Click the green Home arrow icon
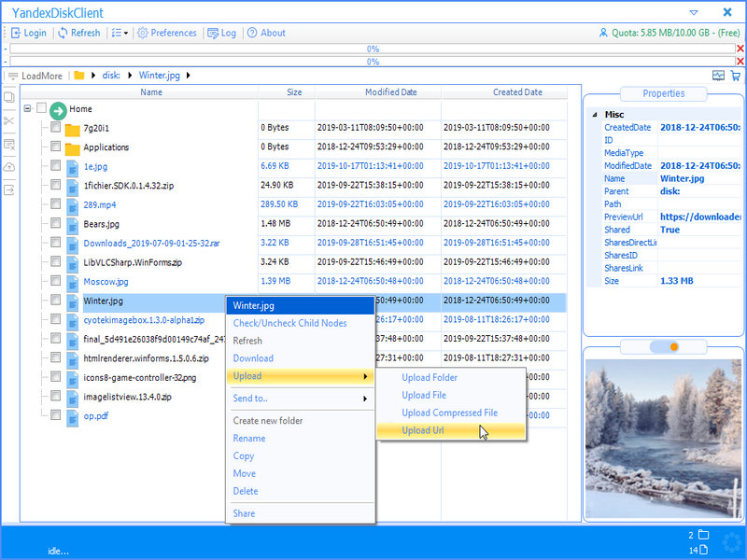Screen dimensions: 747x560 coord(58,111)
